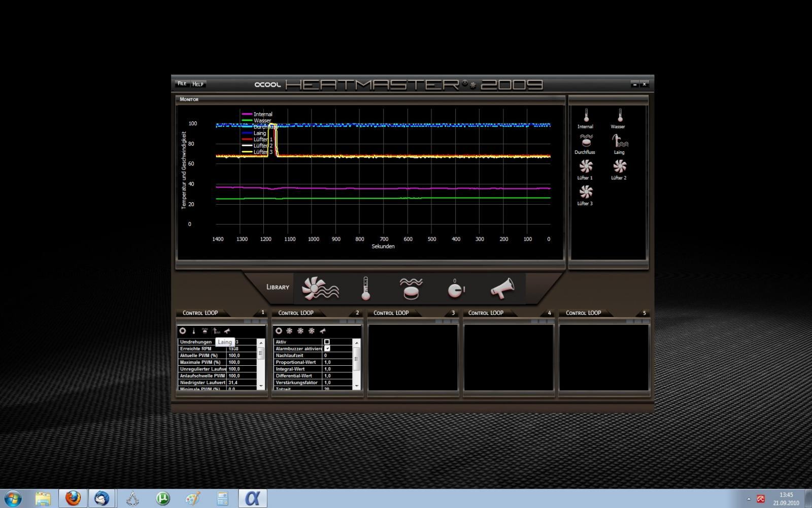
Task: Select the Durchfluss flow sensor icon
Action: [x=586, y=140]
